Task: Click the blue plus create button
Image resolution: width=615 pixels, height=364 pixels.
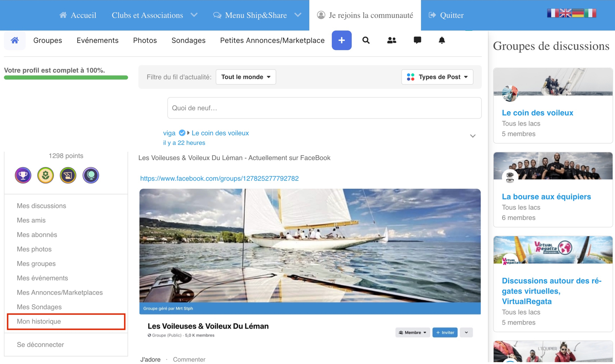Action: click(342, 40)
